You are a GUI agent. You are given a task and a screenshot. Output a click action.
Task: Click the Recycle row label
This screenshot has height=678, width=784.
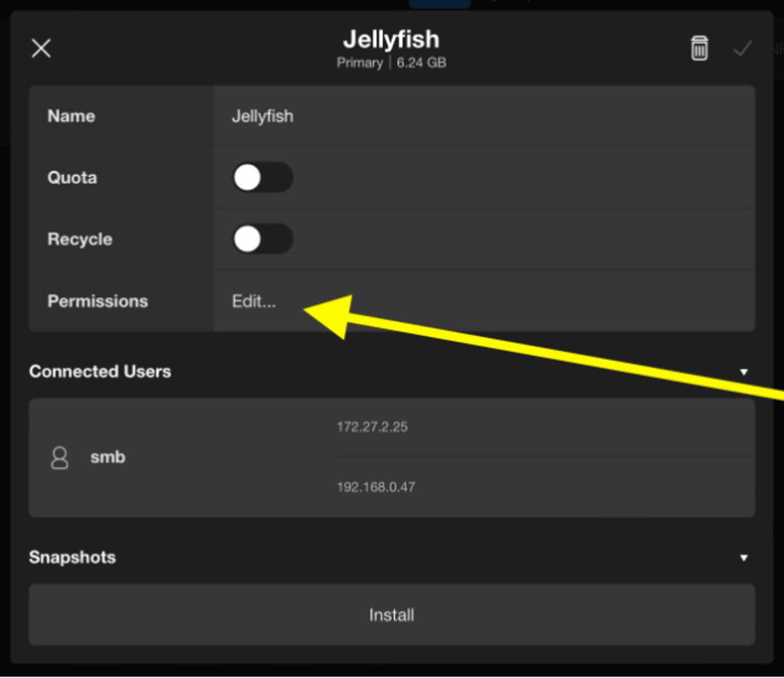tap(80, 239)
